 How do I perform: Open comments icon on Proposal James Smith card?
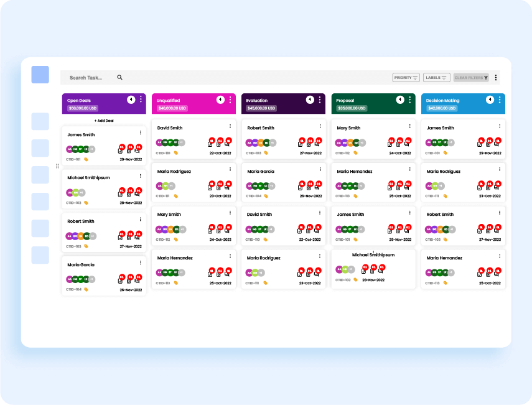(x=406, y=231)
